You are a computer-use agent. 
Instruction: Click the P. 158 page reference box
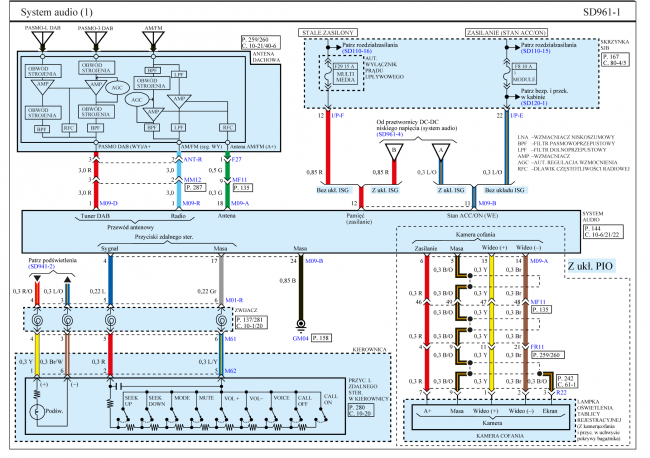click(322, 338)
